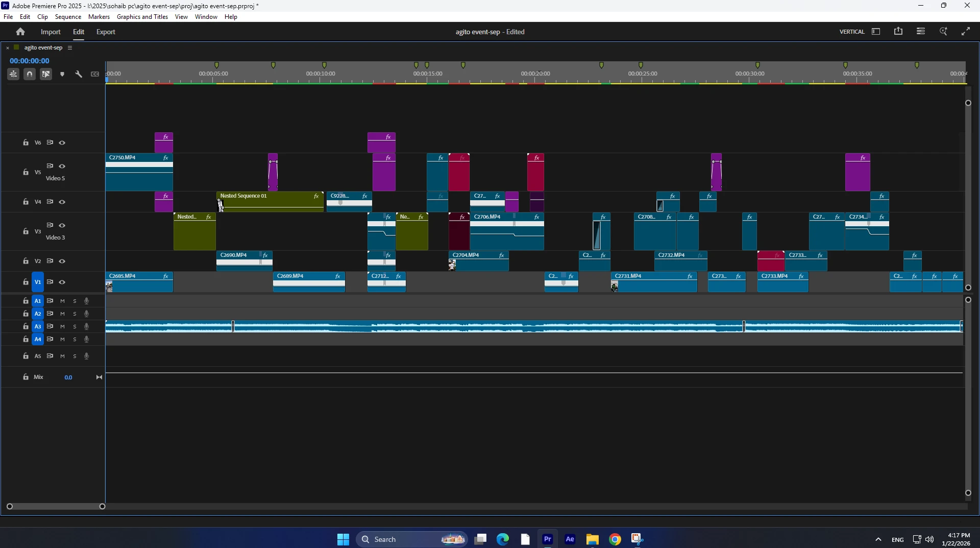Select the C2731.MP4 clip on V1
Viewport: 980px width, 548px height.
[654, 282]
